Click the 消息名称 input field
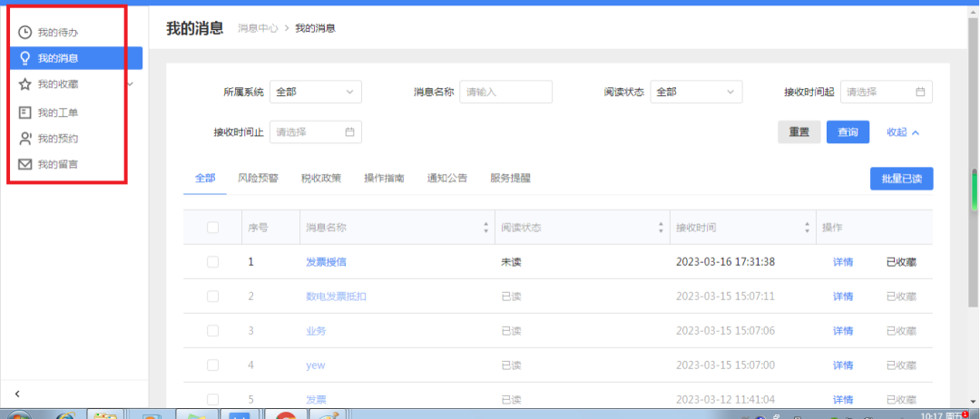The width and height of the screenshot is (980, 419). pos(505,92)
